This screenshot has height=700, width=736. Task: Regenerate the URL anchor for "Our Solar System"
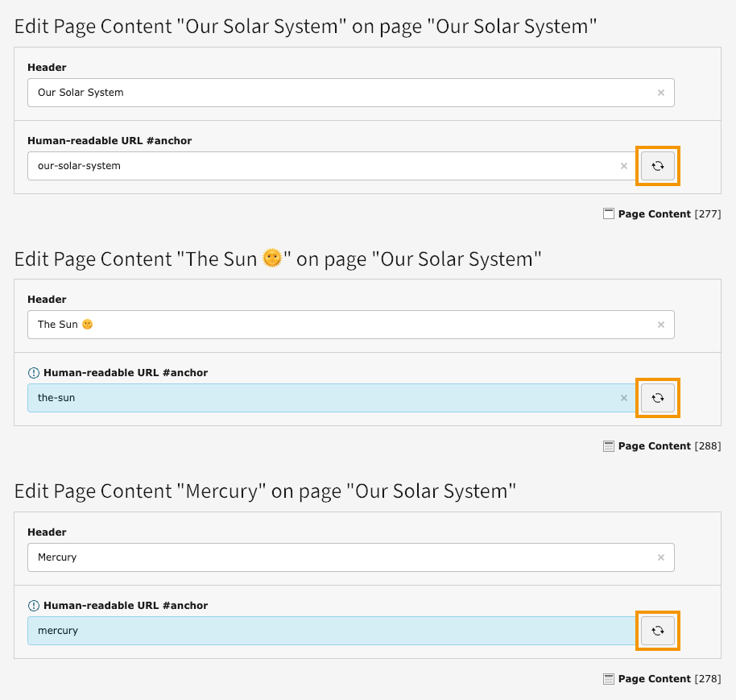tap(657, 166)
